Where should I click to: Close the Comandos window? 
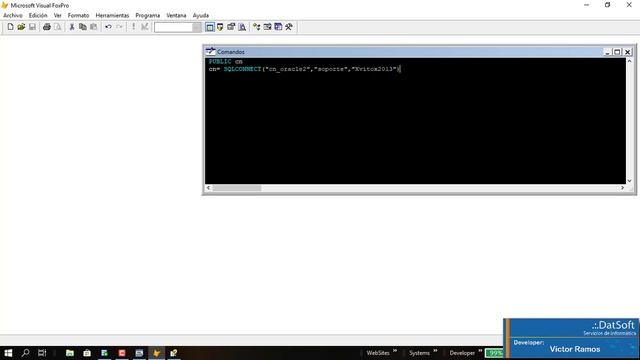point(628,52)
